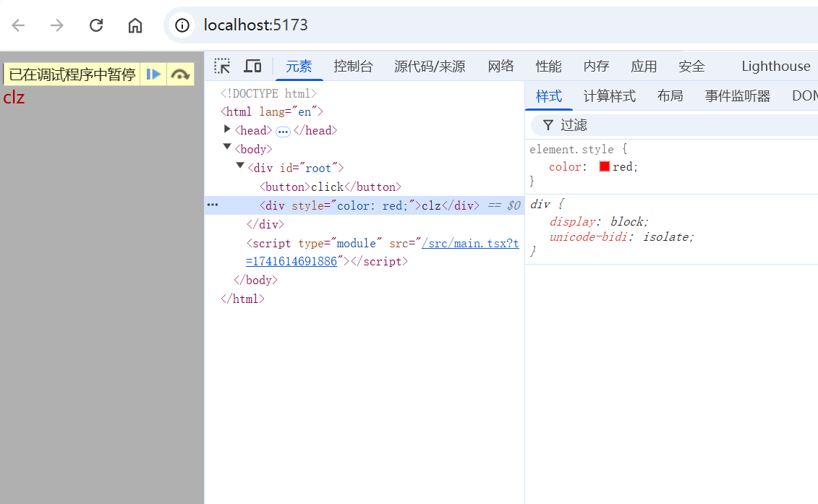Screen dimensions: 818x504
Task: Focus the 过滤 styles filter field
Action: coord(673,125)
